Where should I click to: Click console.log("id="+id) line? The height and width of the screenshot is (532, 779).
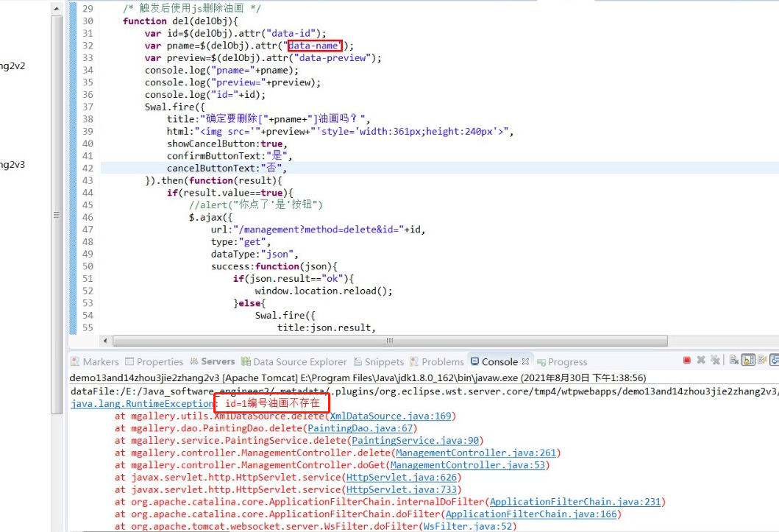point(205,94)
